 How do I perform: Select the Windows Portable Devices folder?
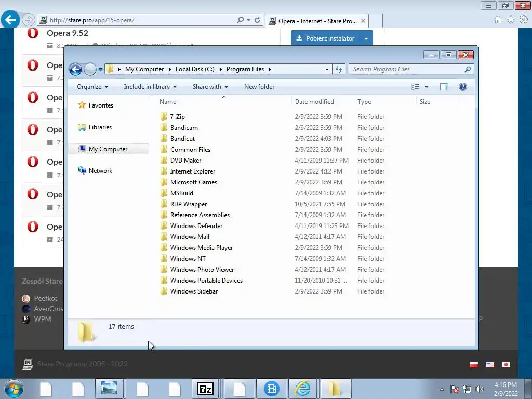click(x=206, y=281)
